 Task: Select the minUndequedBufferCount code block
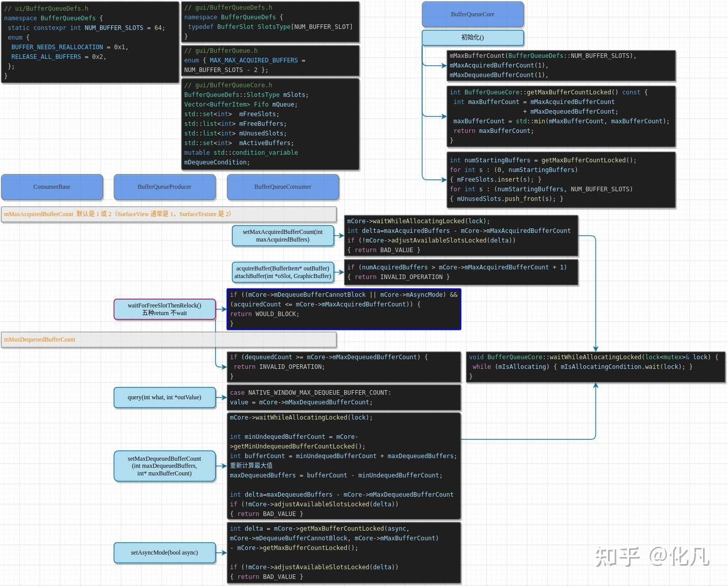(344, 466)
